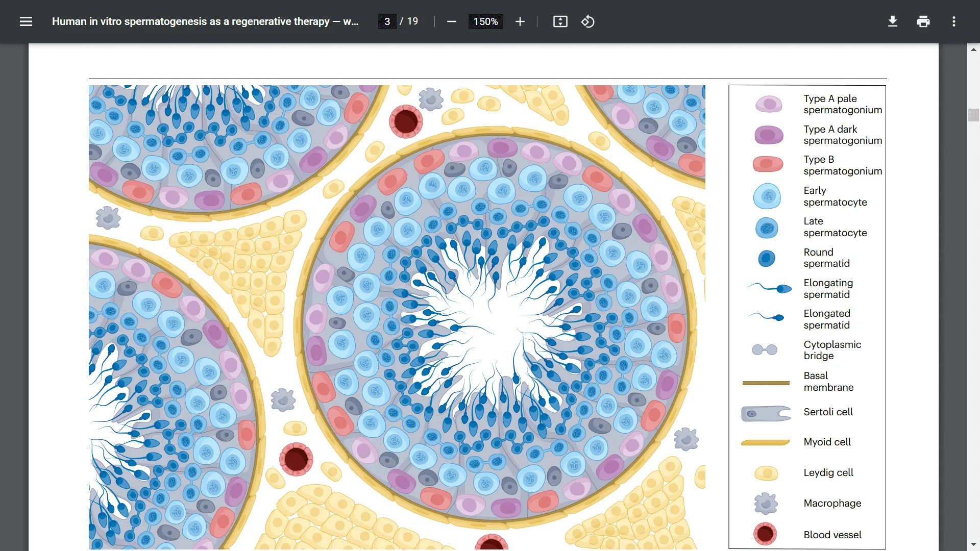The image size is (980, 551).
Task: Click the Elongated spermatid legend label
Action: (x=827, y=319)
